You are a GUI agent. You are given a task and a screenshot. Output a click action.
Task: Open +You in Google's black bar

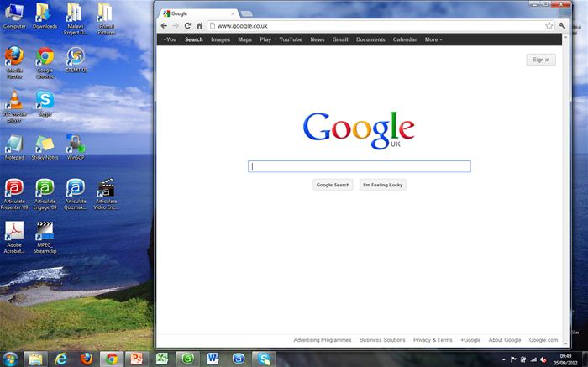point(170,39)
